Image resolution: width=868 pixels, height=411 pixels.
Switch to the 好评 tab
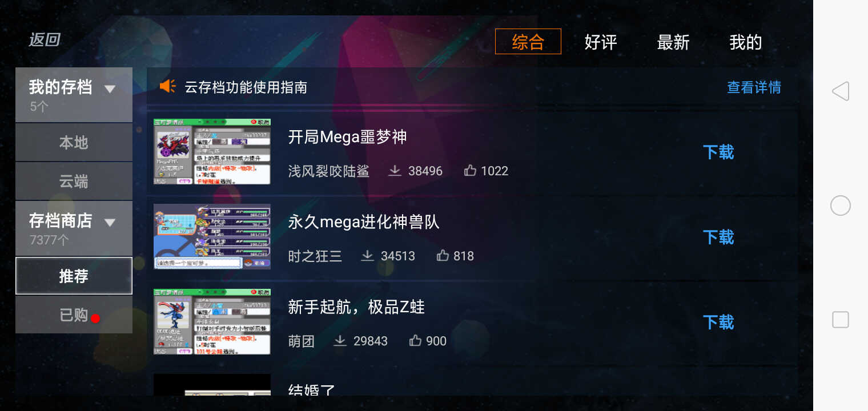(x=601, y=42)
